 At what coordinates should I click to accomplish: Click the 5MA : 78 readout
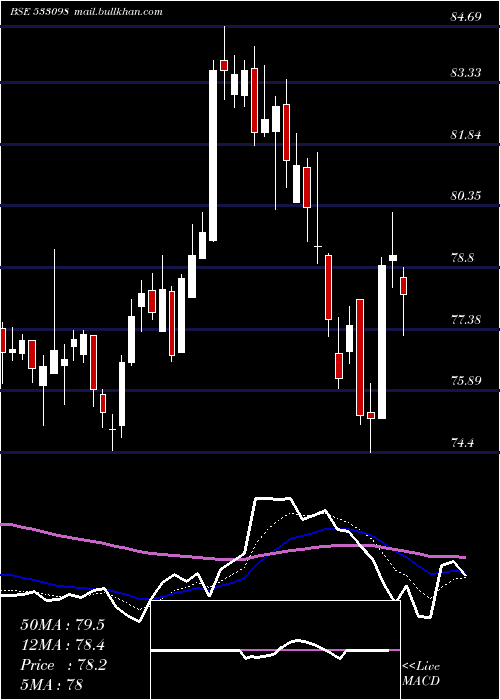[51, 684]
